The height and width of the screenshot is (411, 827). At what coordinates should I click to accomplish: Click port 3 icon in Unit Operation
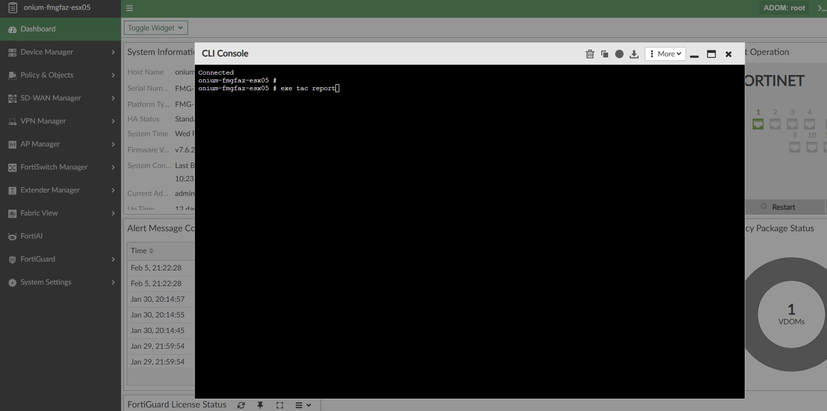[792, 124]
